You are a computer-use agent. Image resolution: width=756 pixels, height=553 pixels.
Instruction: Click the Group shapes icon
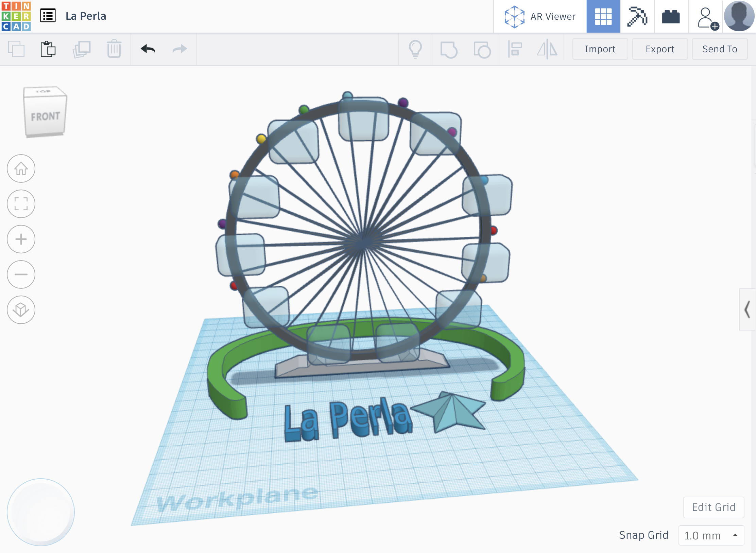(x=449, y=50)
